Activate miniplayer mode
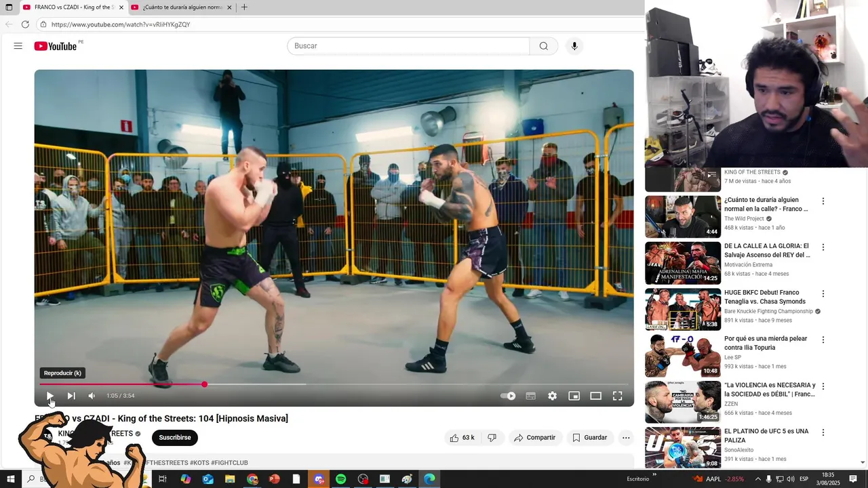The image size is (868, 488). click(x=574, y=396)
